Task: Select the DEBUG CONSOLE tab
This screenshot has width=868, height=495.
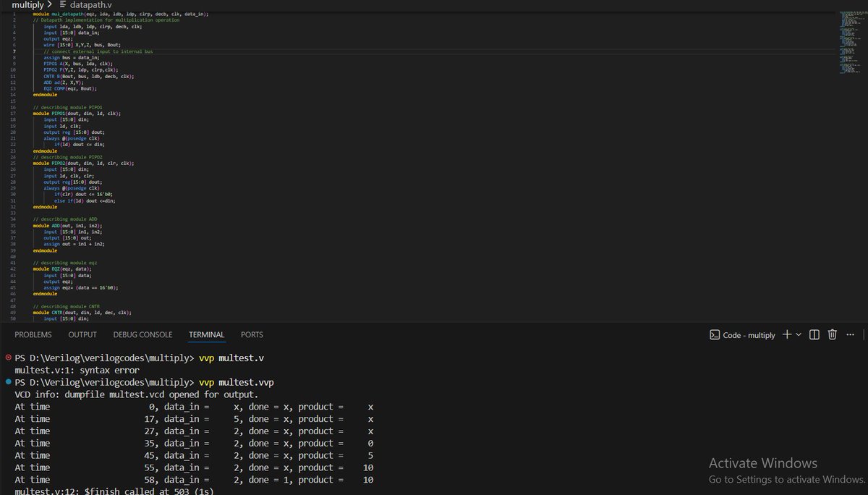Action: tap(142, 334)
